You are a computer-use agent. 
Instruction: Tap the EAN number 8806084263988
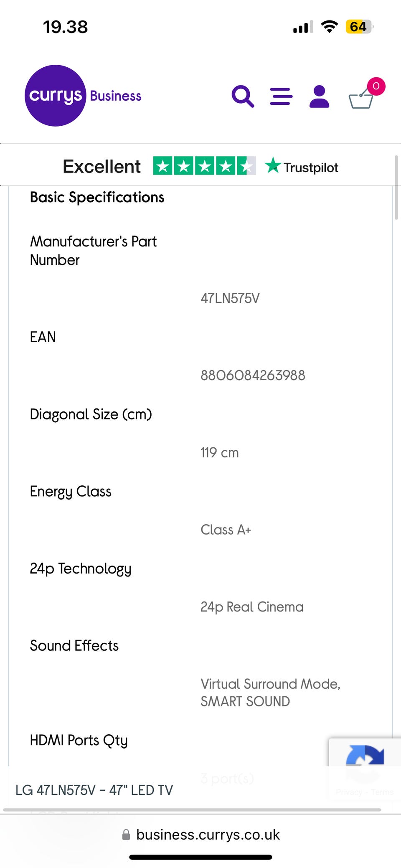tap(253, 376)
